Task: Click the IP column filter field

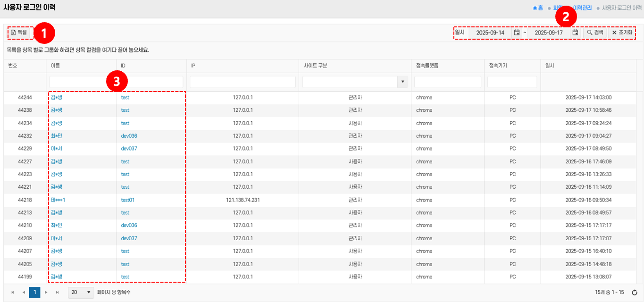Action: click(243, 82)
